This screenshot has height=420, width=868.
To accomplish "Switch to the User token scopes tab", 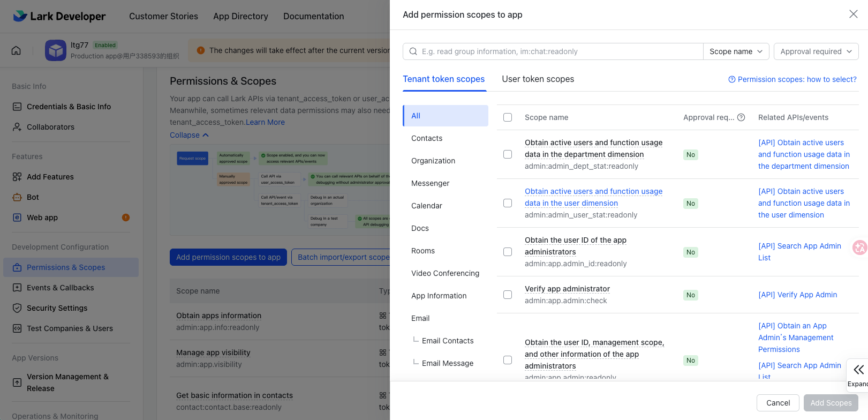I will coord(538,79).
